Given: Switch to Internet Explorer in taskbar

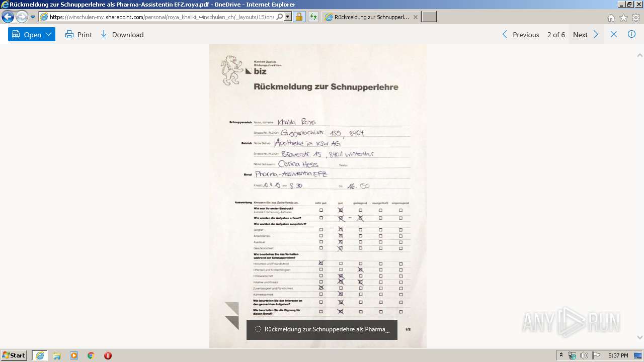Looking at the screenshot, I should [x=40, y=355].
